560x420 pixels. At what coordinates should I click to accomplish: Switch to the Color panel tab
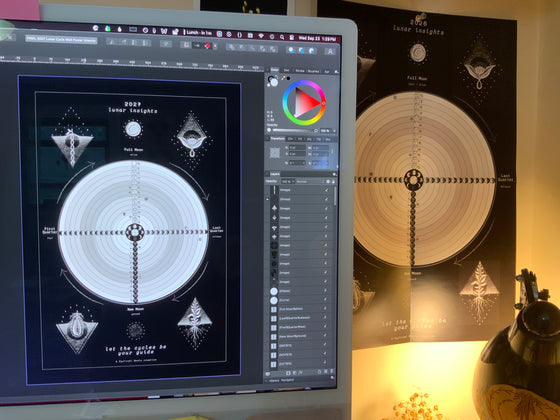pos(275,70)
